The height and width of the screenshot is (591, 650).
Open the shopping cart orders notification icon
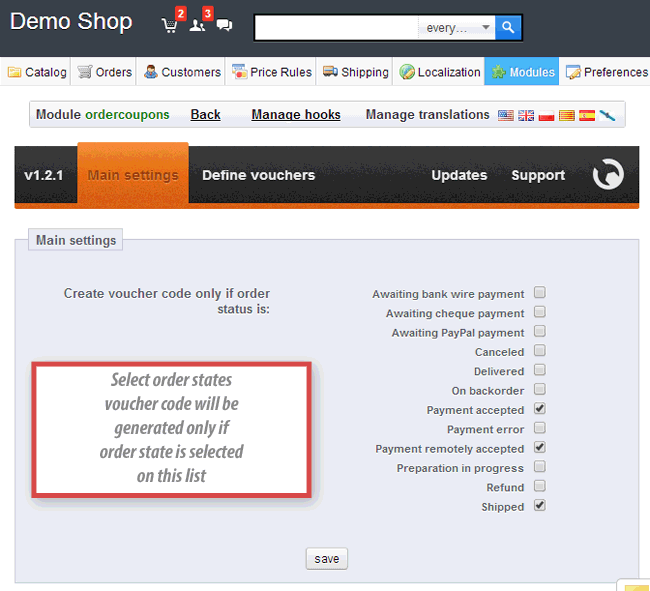coord(170,26)
